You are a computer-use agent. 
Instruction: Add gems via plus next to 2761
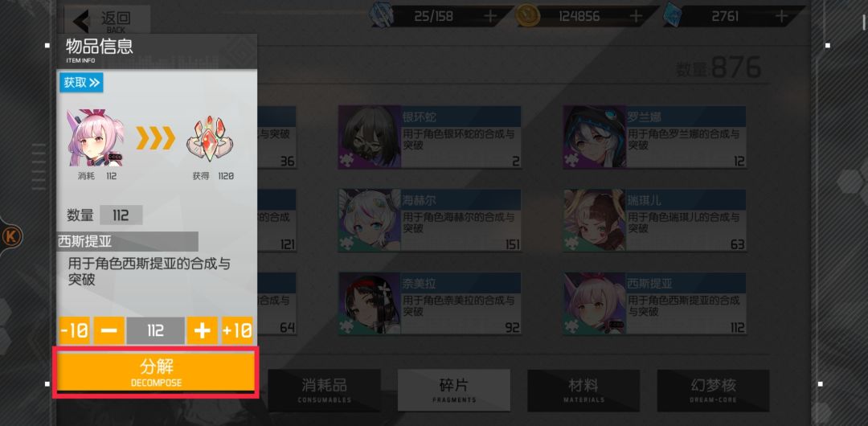point(781,16)
